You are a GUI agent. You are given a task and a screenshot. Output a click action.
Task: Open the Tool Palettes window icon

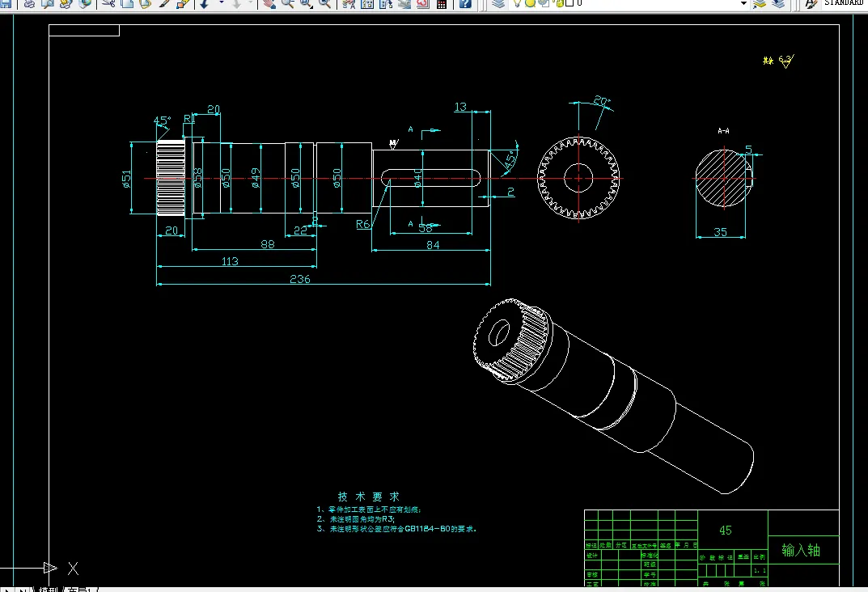point(386,3)
